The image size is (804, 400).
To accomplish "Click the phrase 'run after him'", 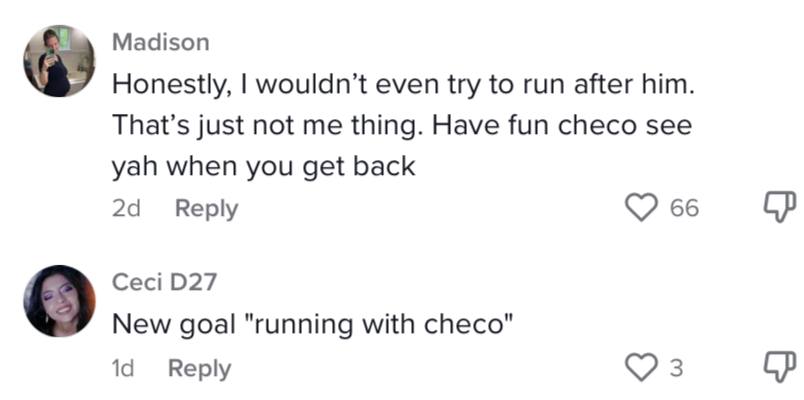I will 608,84.
